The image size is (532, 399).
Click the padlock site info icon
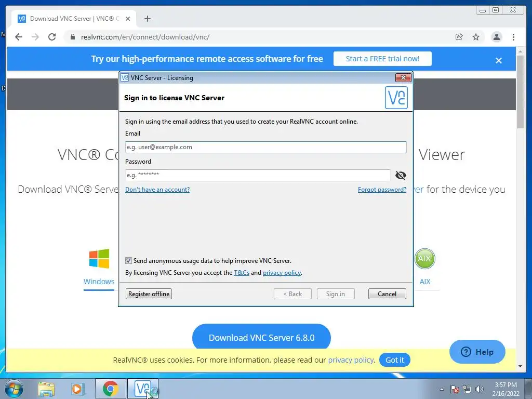click(x=73, y=37)
